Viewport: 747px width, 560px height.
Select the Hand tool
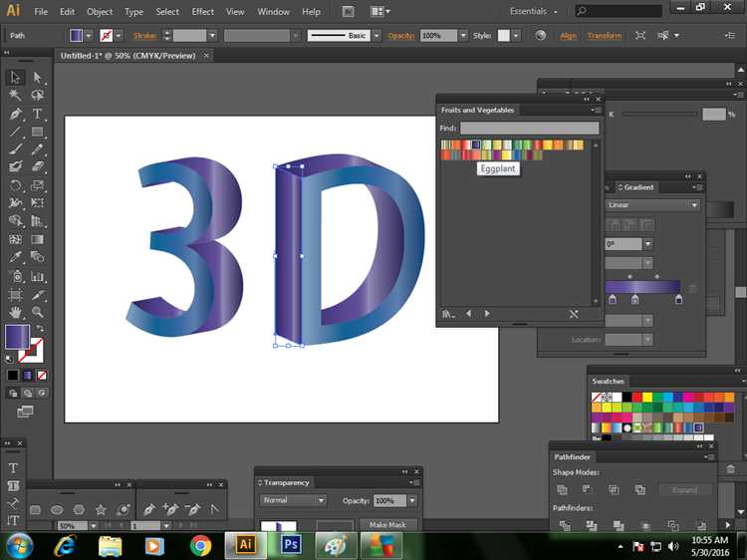15,313
